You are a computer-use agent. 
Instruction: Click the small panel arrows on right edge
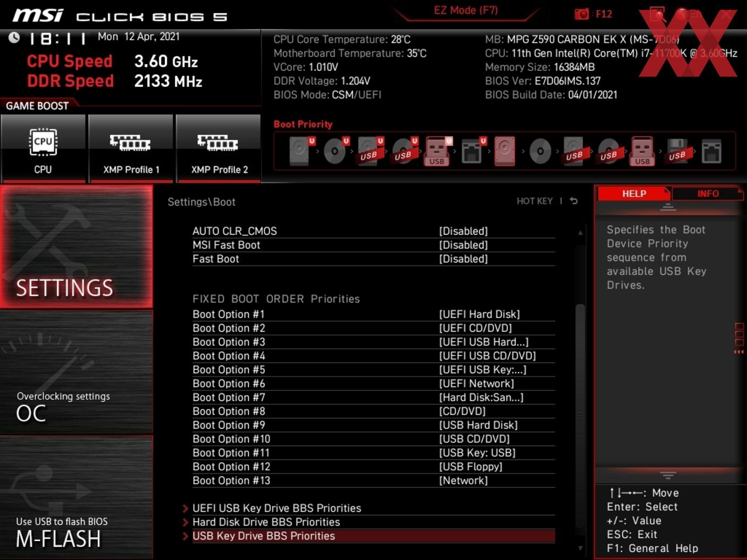739,352
